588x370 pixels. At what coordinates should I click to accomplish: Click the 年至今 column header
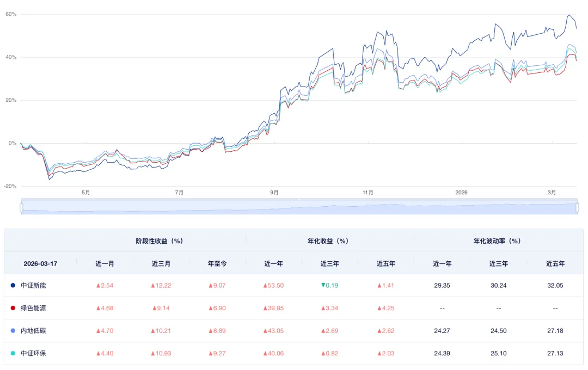(x=217, y=263)
